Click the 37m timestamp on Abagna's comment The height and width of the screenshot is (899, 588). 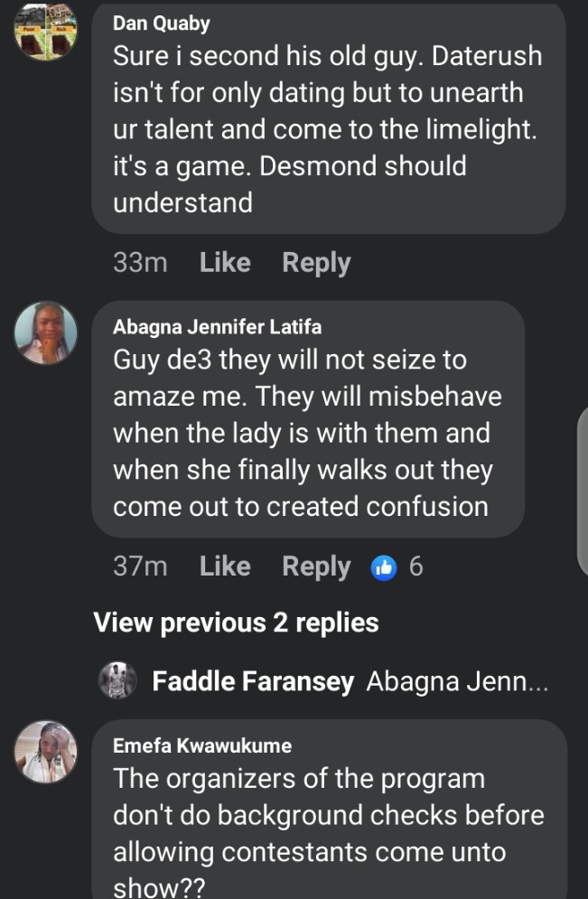point(140,567)
